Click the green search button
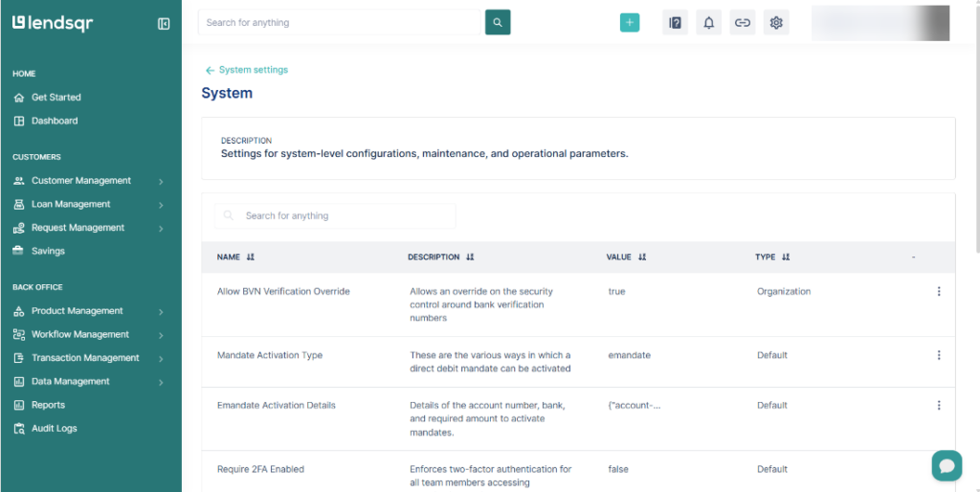This screenshot has width=980, height=492. (x=498, y=23)
